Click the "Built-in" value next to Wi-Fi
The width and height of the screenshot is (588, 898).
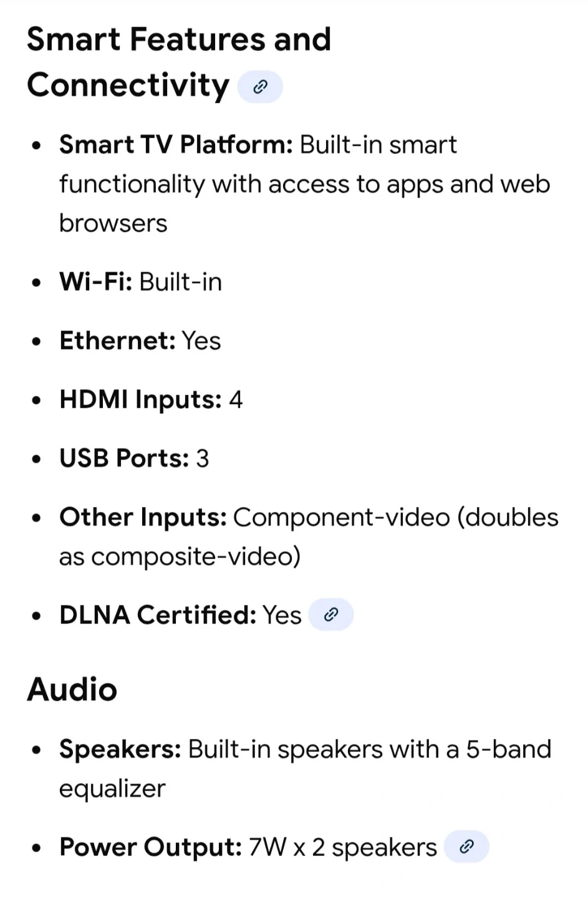click(180, 282)
